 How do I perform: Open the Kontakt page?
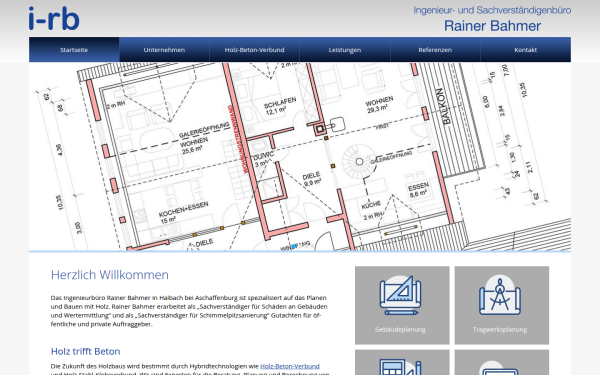coord(525,50)
